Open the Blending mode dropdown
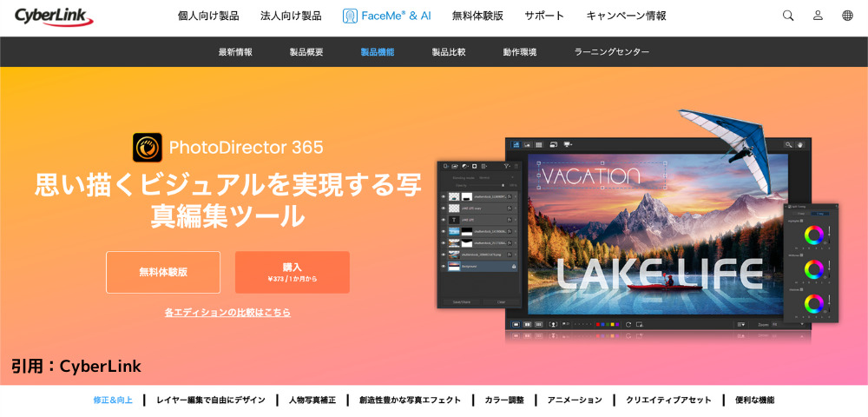This screenshot has height=417, width=868. 496,178
